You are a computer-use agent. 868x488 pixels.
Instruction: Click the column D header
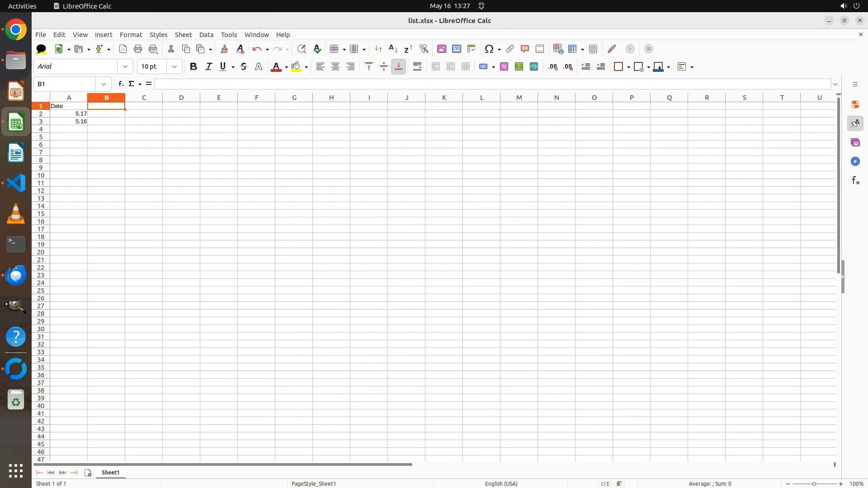(181, 98)
